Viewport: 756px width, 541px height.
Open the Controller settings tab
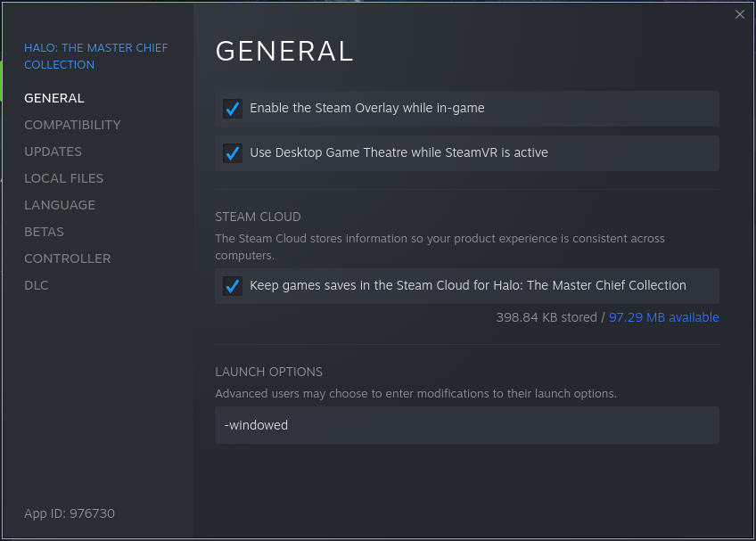point(68,258)
